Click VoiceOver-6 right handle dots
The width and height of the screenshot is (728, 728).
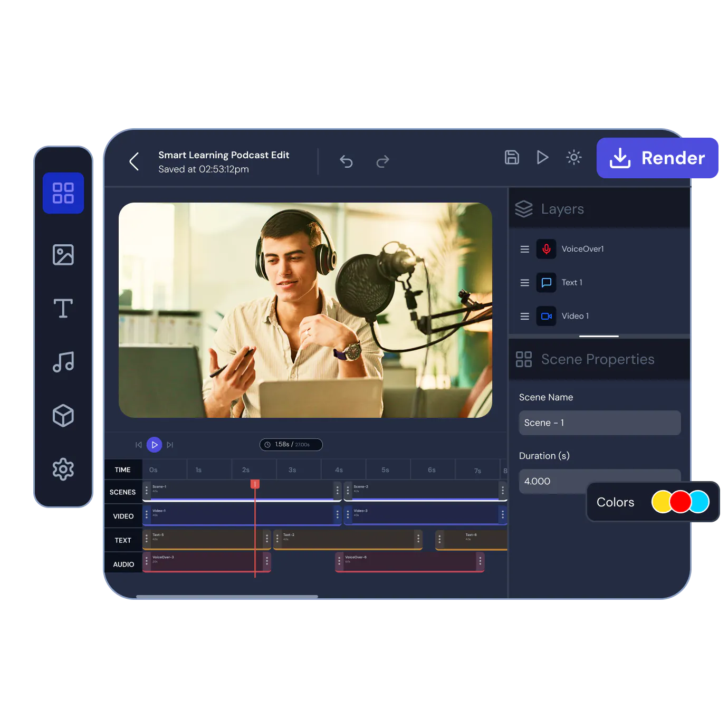pyautogui.click(x=480, y=562)
